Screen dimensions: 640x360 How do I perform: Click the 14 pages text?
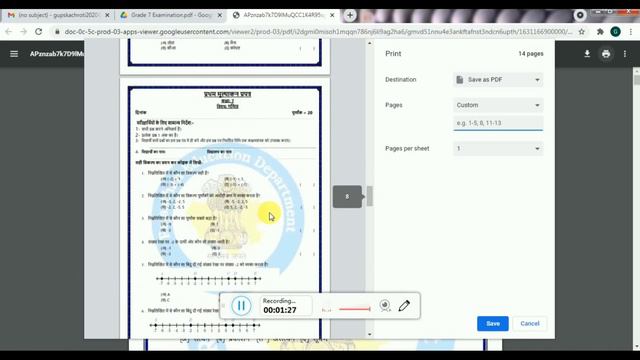[x=531, y=54]
